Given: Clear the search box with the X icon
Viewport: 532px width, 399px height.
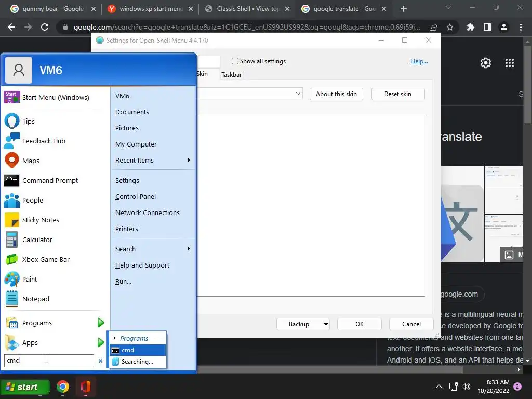Looking at the screenshot, I should 100,361.
